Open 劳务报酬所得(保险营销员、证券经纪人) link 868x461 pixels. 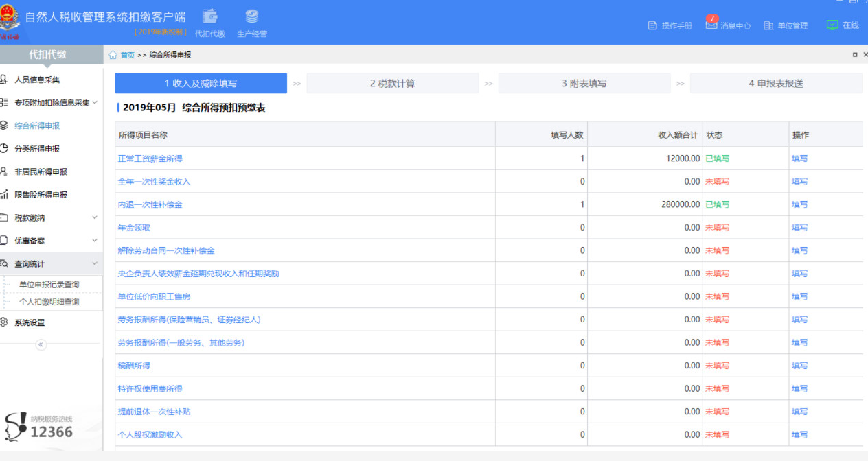pyautogui.click(x=190, y=320)
